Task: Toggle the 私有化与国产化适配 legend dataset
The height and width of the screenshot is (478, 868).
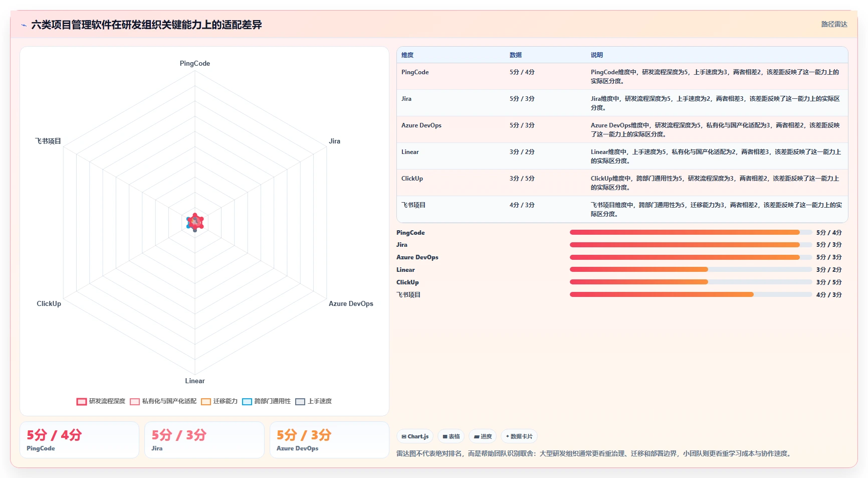Action: 163,401
